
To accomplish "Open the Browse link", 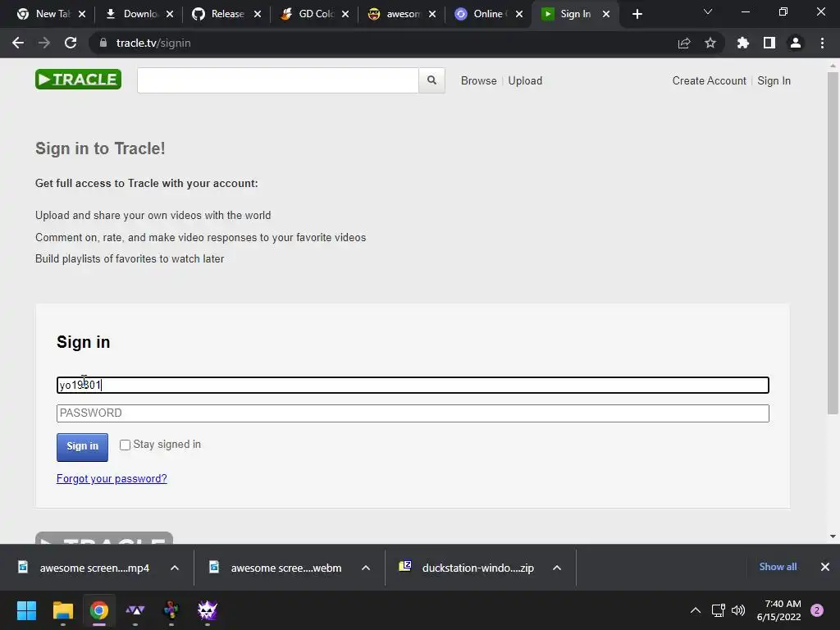I will point(479,80).
